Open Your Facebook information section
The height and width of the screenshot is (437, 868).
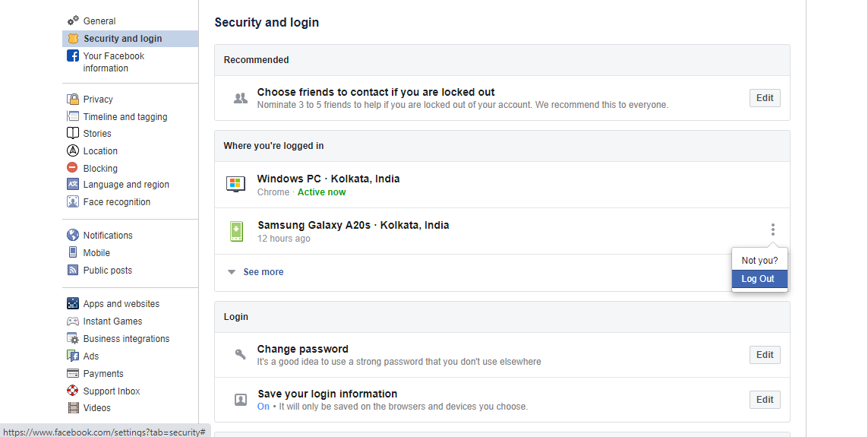click(113, 62)
